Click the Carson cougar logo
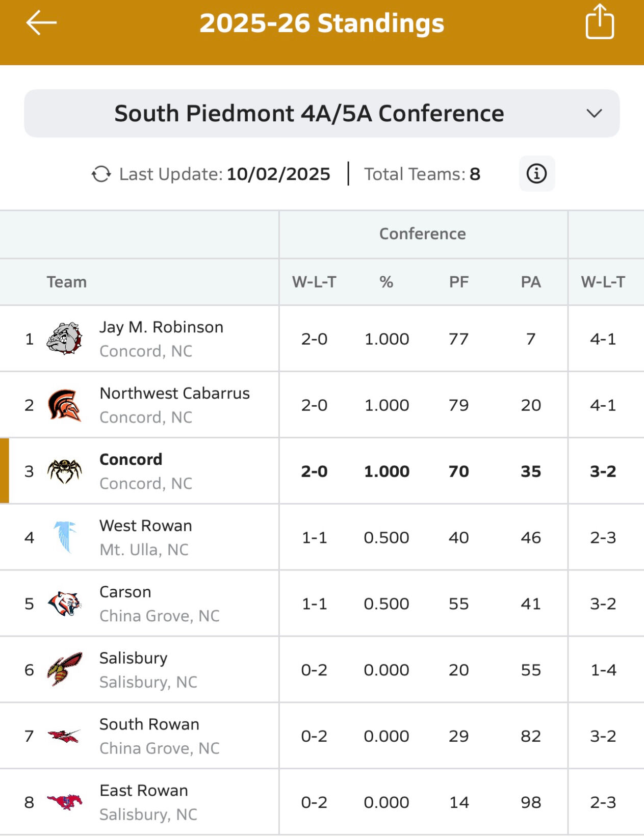The height and width of the screenshot is (837, 644). tap(65, 603)
